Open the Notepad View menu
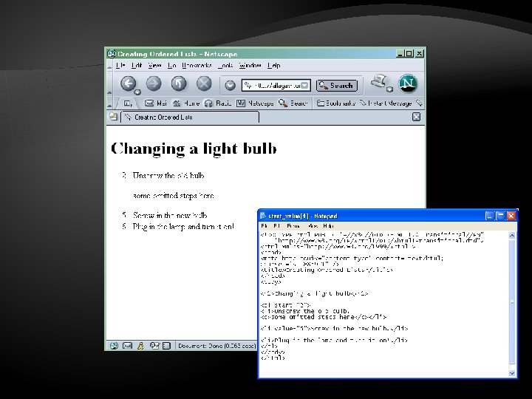The width and height of the screenshot is (532, 399). (x=313, y=225)
